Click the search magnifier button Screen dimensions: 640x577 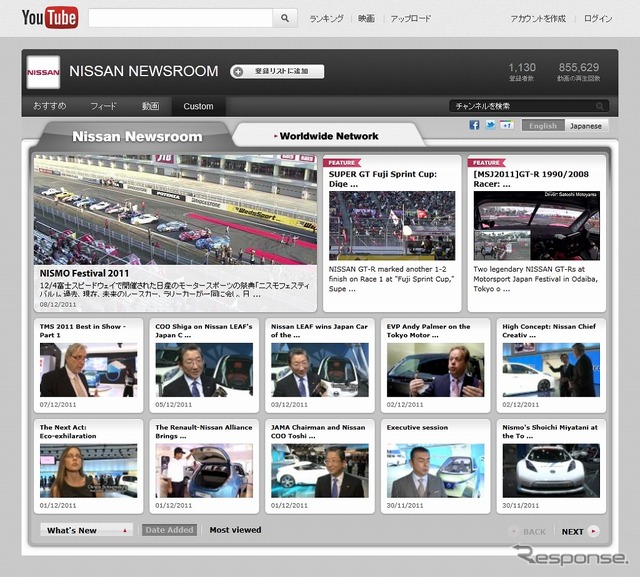285,18
